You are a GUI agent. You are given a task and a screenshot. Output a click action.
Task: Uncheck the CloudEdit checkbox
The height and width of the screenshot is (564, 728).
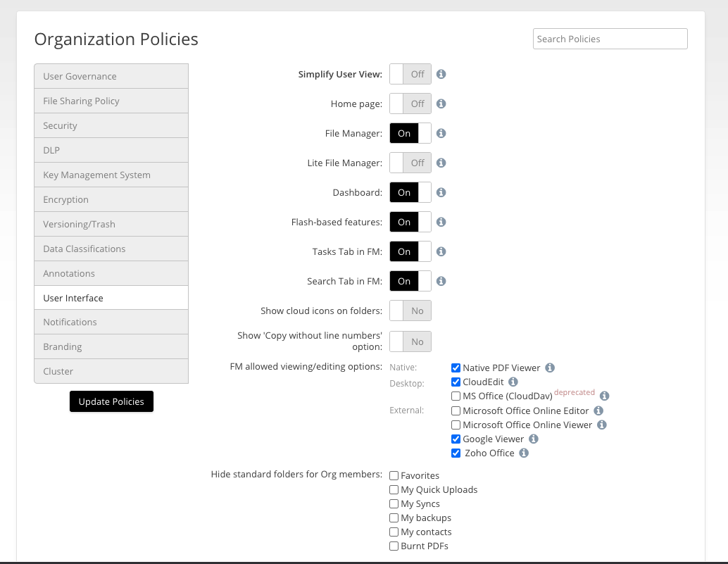456,382
